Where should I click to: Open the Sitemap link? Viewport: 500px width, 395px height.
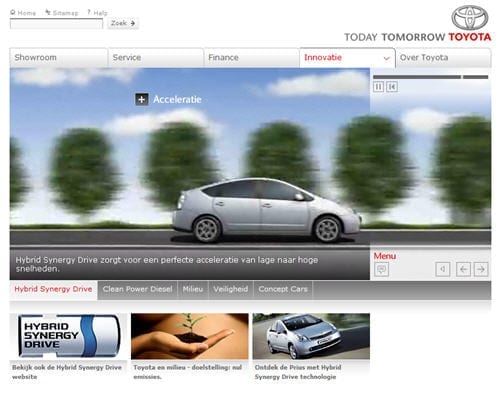pos(62,13)
